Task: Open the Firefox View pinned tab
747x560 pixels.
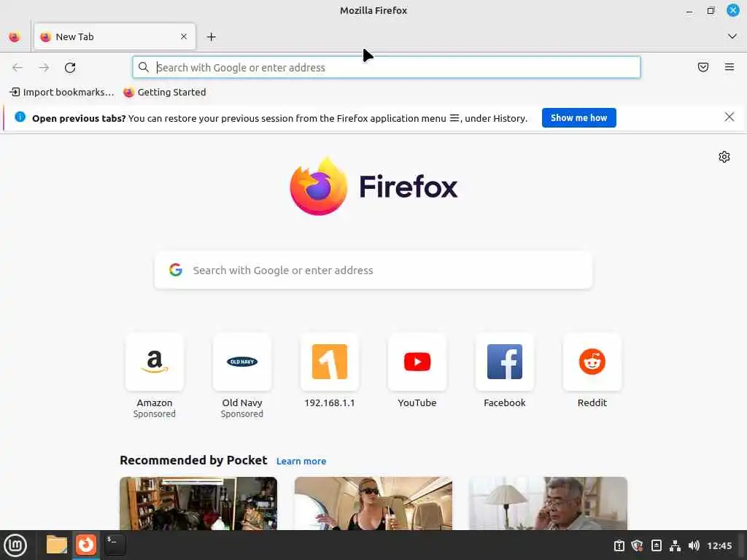Action: click(x=15, y=36)
